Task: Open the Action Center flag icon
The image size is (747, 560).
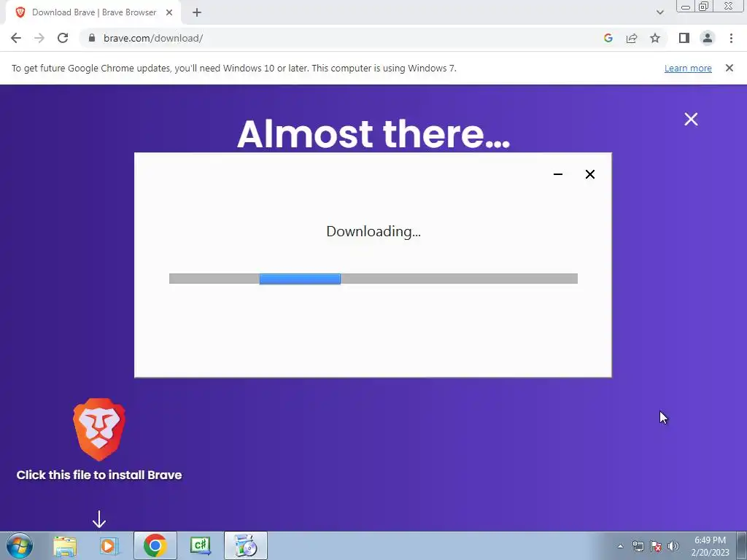Action: 656,547
